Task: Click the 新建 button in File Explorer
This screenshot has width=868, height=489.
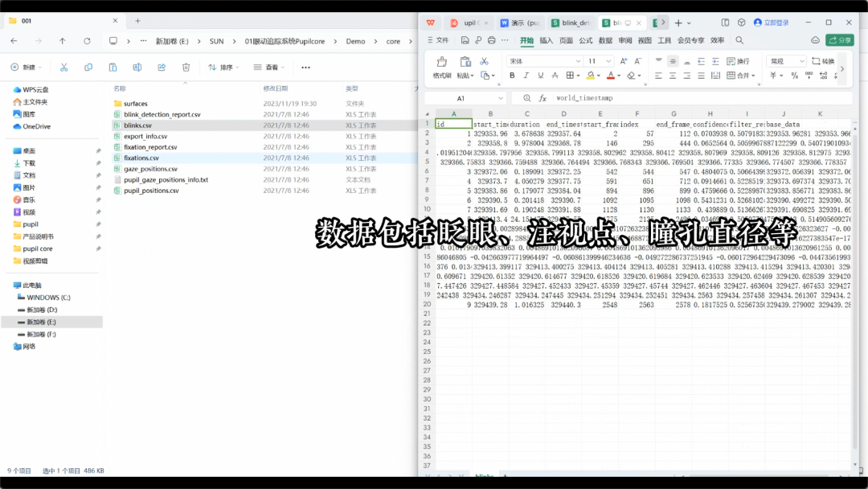Action: pos(26,67)
